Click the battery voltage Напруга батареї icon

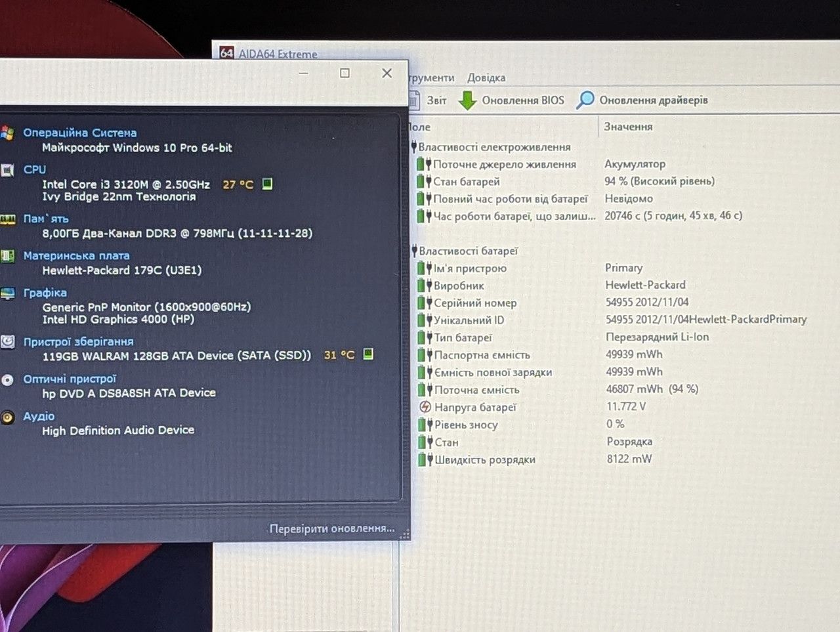point(425,407)
